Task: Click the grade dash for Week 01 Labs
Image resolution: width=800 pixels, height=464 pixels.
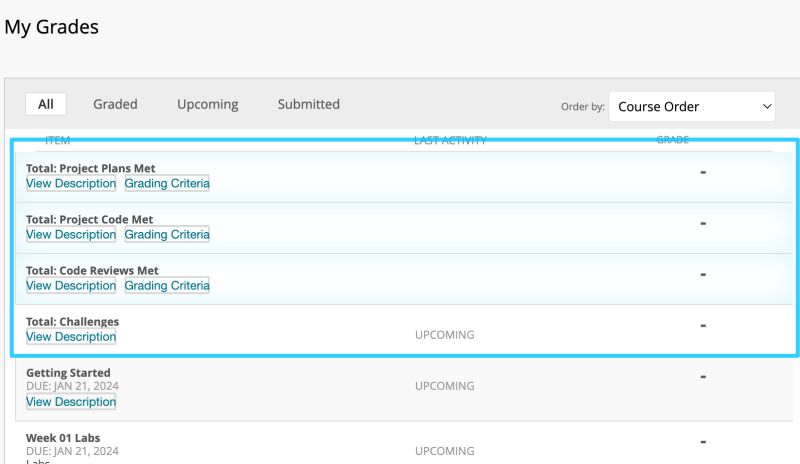Action: coord(703,442)
